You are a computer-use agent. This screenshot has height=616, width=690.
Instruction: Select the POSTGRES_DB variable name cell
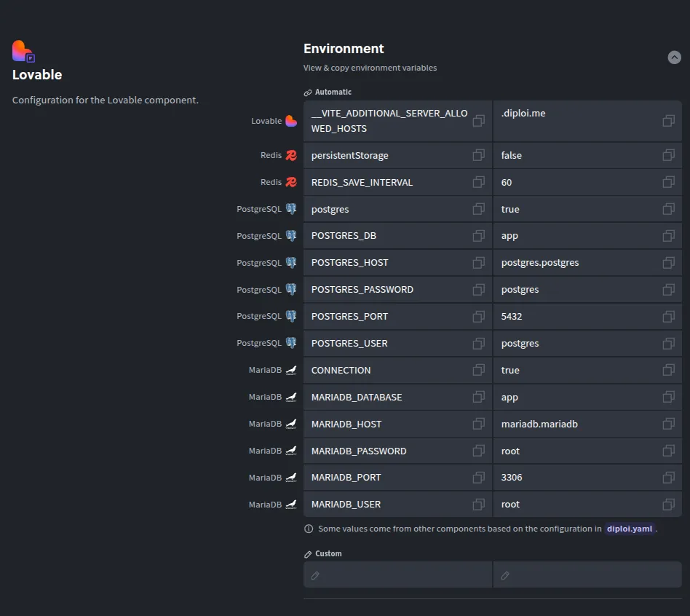pos(386,236)
